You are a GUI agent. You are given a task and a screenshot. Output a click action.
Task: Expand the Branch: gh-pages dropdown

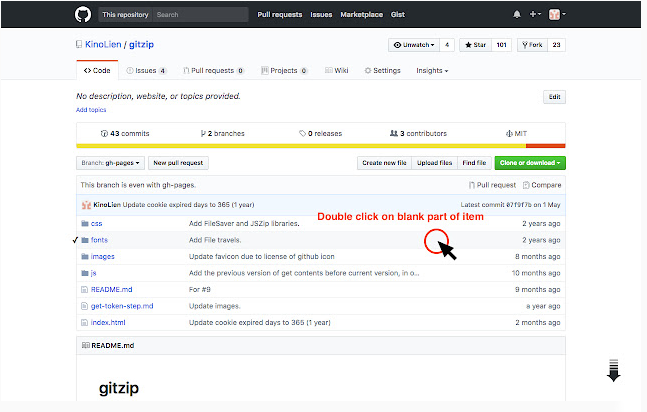tap(110, 163)
